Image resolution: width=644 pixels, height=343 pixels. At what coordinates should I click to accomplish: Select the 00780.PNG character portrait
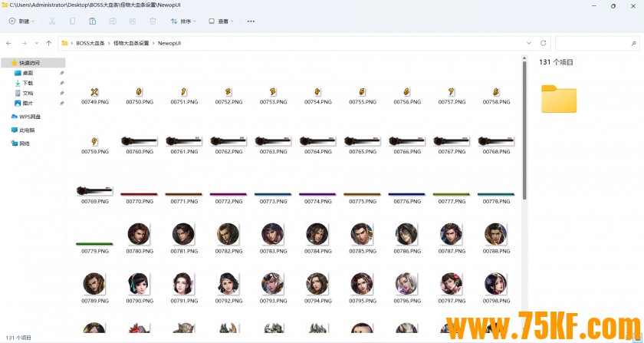click(140, 234)
